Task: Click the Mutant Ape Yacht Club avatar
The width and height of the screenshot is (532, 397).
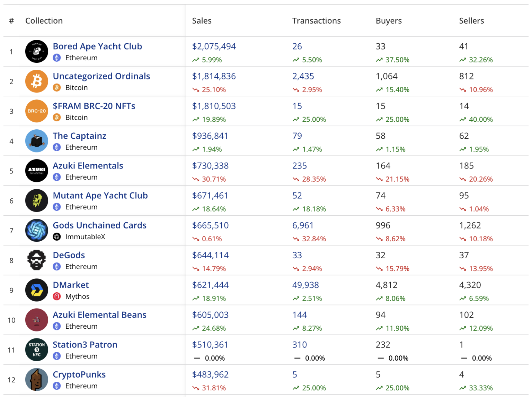Action: click(36, 200)
